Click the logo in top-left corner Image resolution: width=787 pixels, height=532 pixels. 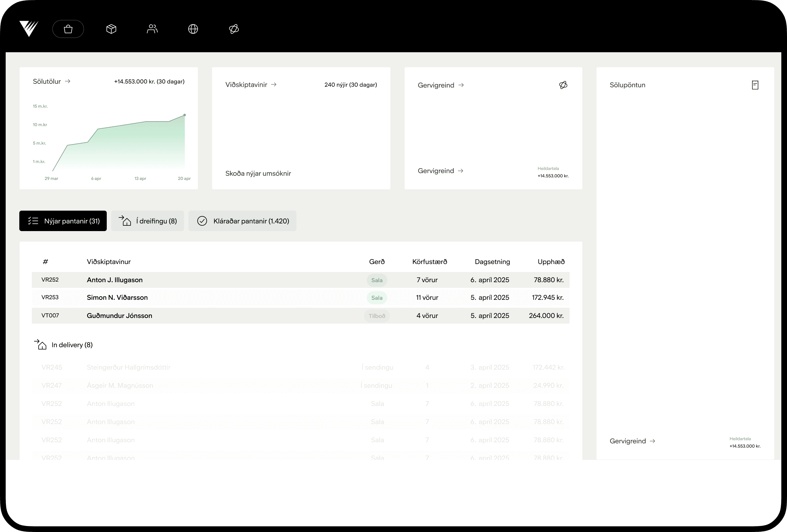pos(29,28)
